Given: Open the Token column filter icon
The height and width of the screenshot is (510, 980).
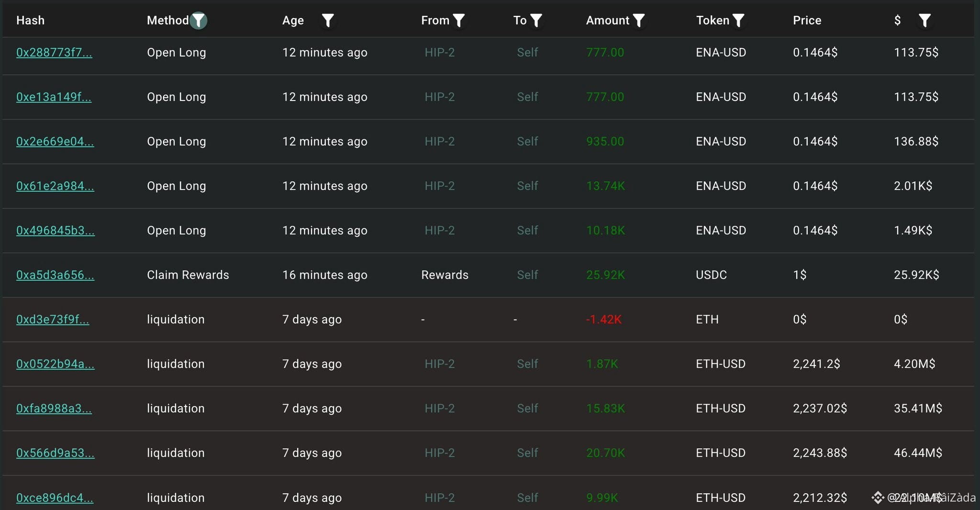Looking at the screenshot, I should (x=739, y=21).
